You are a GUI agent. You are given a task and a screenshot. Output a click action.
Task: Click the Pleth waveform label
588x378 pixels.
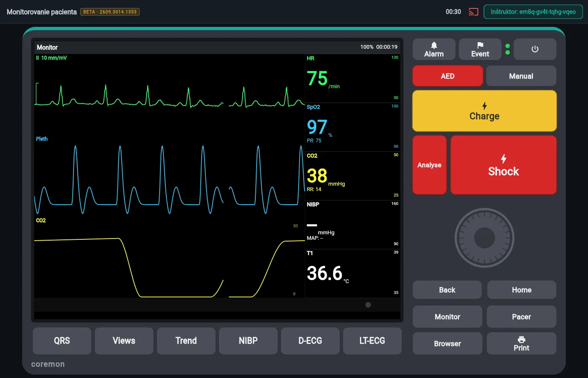coord(42,139)
